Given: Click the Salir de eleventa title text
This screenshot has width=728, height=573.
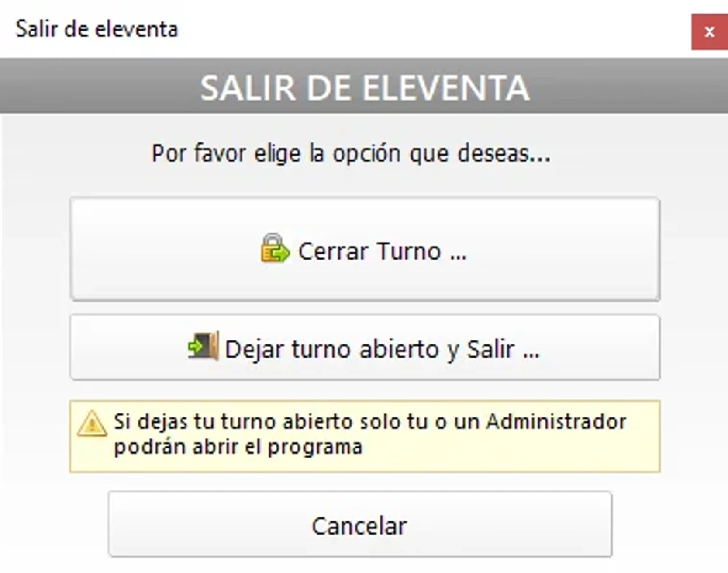Looking at the screenshot, I should pyautogui.click(x=97, y=29).
